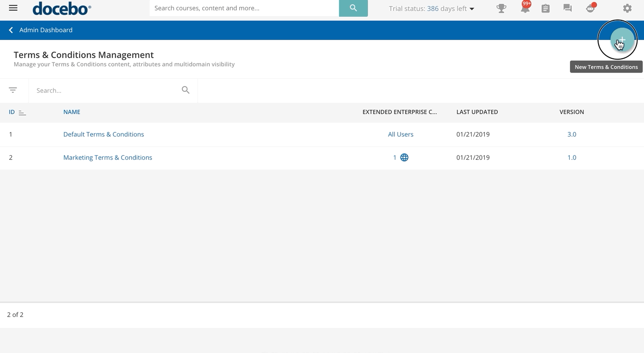Open the settings gear icon
This screenshot has width=644, height=353.
pyautogui.click(x=627, y=9)
